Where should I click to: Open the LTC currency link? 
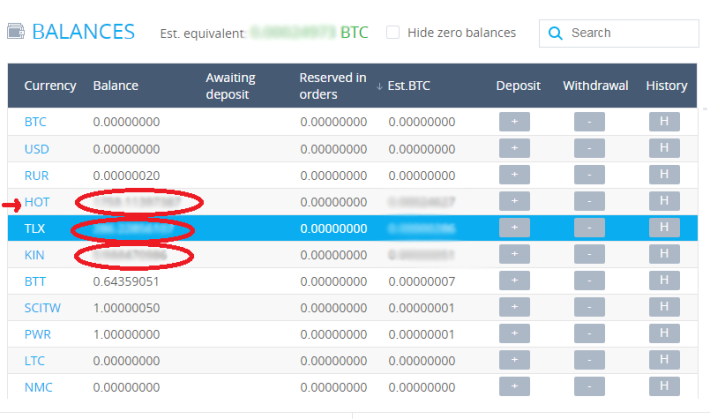34,361
